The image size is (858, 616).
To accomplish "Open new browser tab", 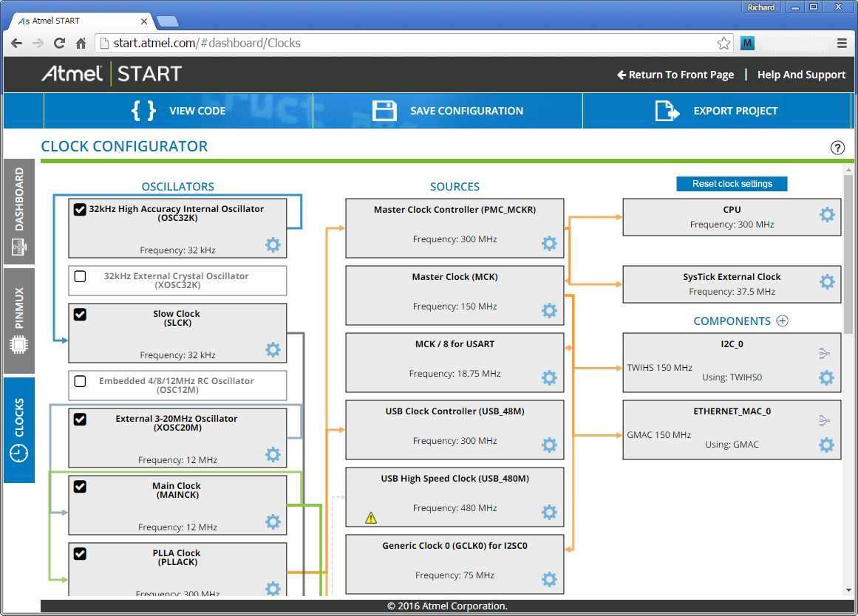I will click(x=168, y=21).
